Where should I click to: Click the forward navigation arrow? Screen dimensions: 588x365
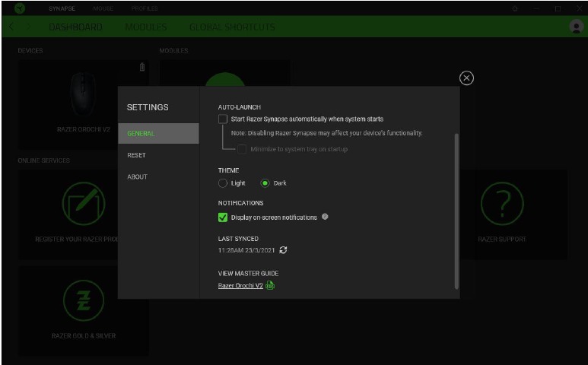(29, 27)
